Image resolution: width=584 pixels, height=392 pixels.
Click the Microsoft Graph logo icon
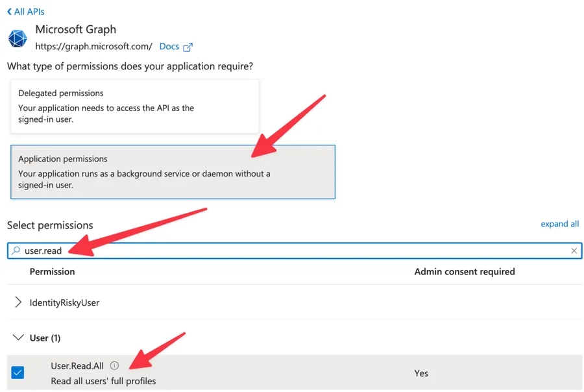click(18, 38)
